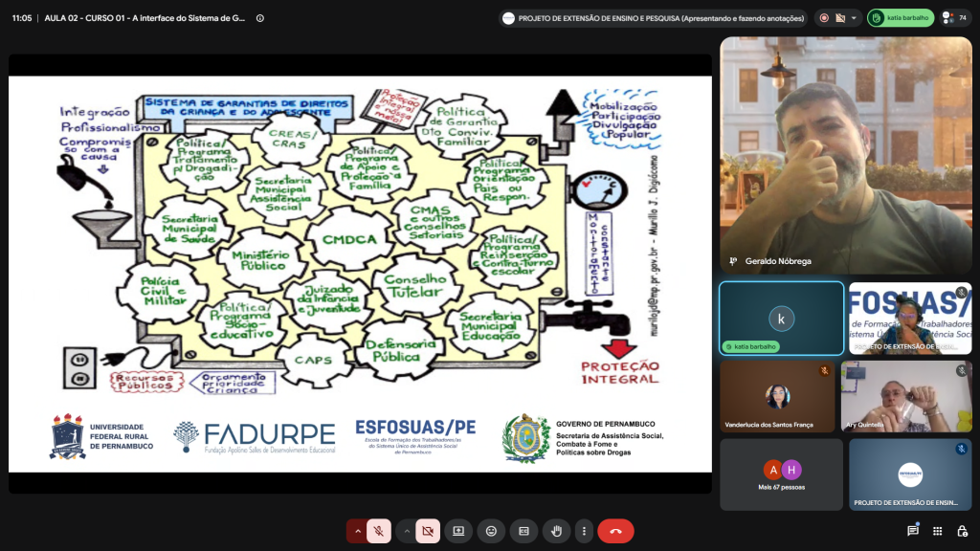The image size is (980, 551).
Task: Click the FOSUAS presenter video tile
Action: [x=910, y=319]
